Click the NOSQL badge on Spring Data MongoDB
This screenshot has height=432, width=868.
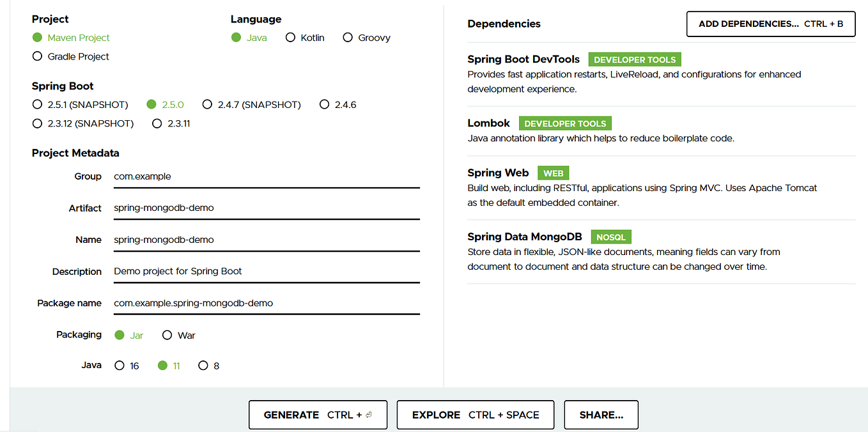pyautogui.click(x=611, y=236)
